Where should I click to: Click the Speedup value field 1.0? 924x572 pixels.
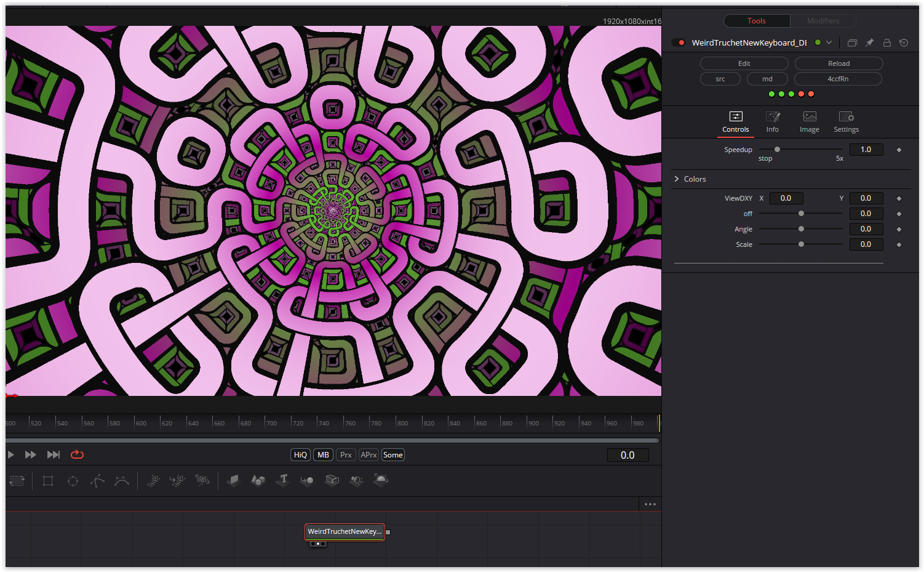click(866, 150)
